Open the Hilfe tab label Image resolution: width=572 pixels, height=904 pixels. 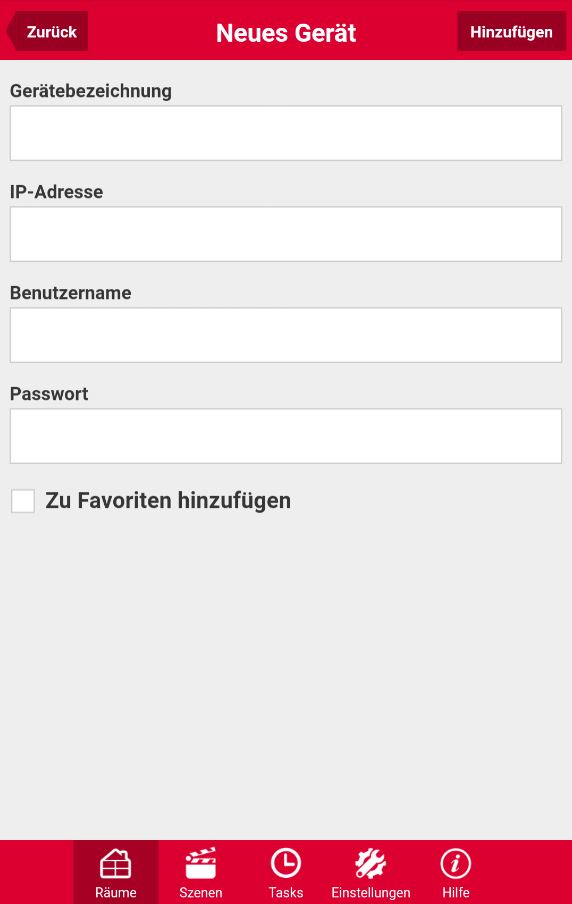pos(456,892)
